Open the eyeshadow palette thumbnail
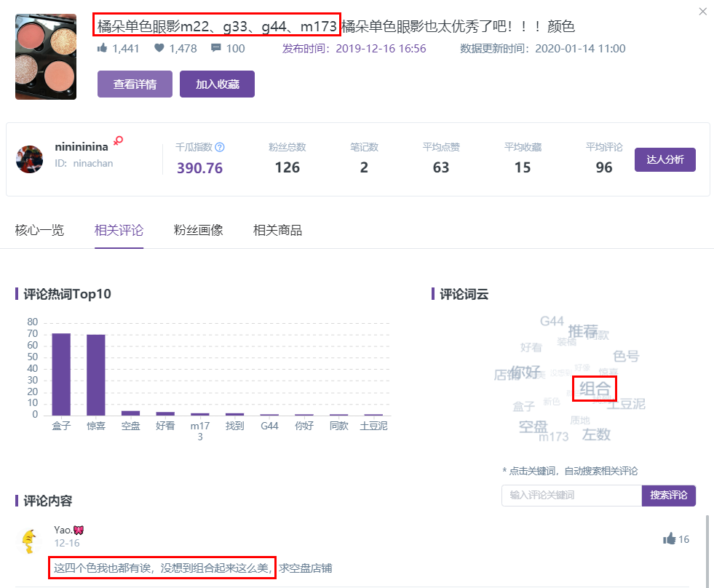Viewport: 714px width, 588px height. coord(46,57)
